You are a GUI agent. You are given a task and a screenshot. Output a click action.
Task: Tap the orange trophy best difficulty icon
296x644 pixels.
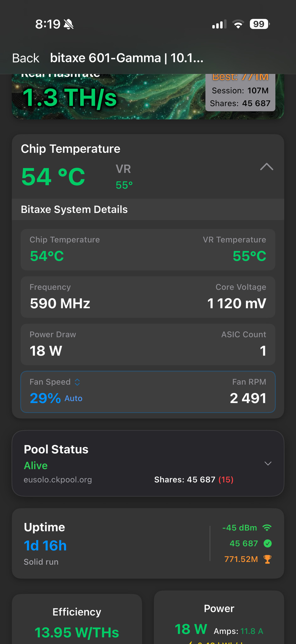point(267,559)
